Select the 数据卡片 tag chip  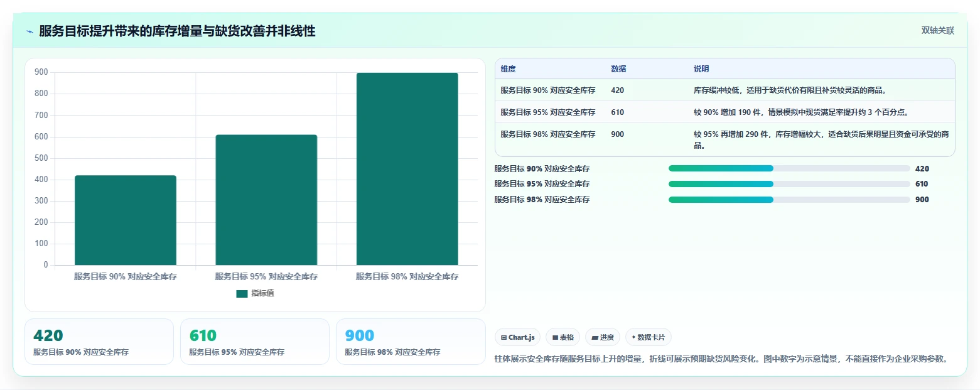coord(649,337)
